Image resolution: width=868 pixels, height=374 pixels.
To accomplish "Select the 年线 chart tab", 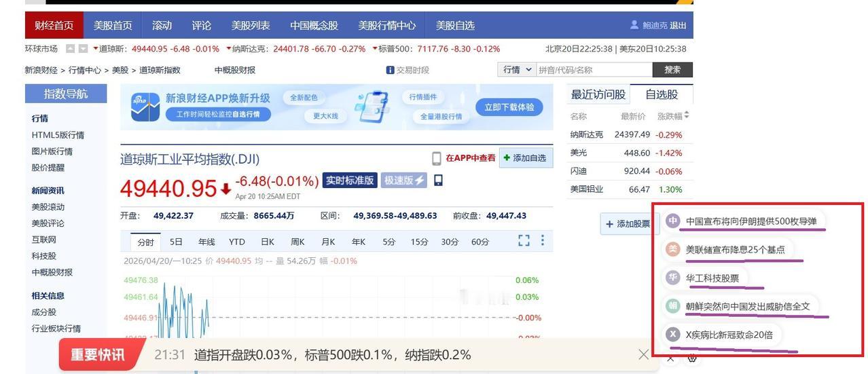I will tap(206, 242).
